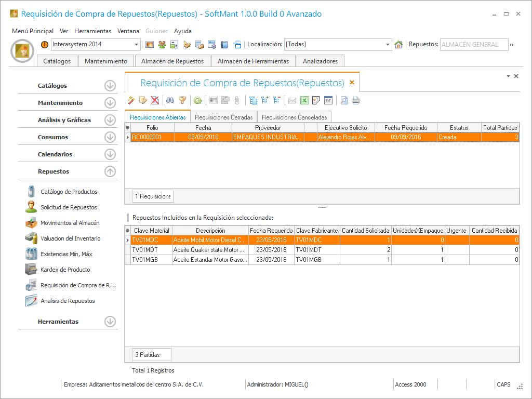Click the green refresh arrow icon
Image resolution: width=532 pixels, height=399 pixels.
coord(197,100)
